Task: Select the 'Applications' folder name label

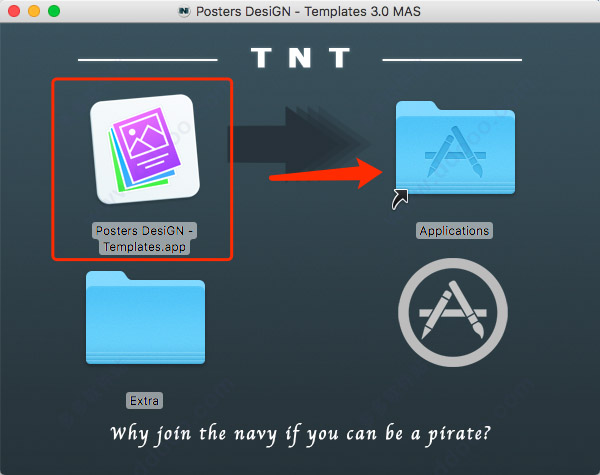Action: [454, 231]
